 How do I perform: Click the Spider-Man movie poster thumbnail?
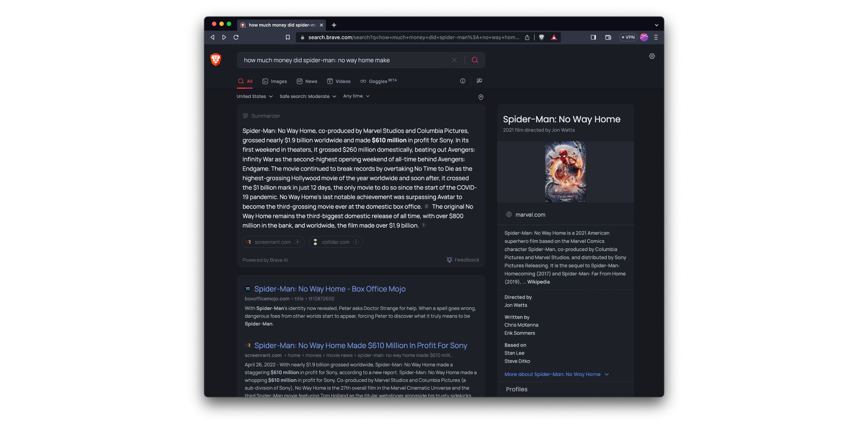pos(565,172)
